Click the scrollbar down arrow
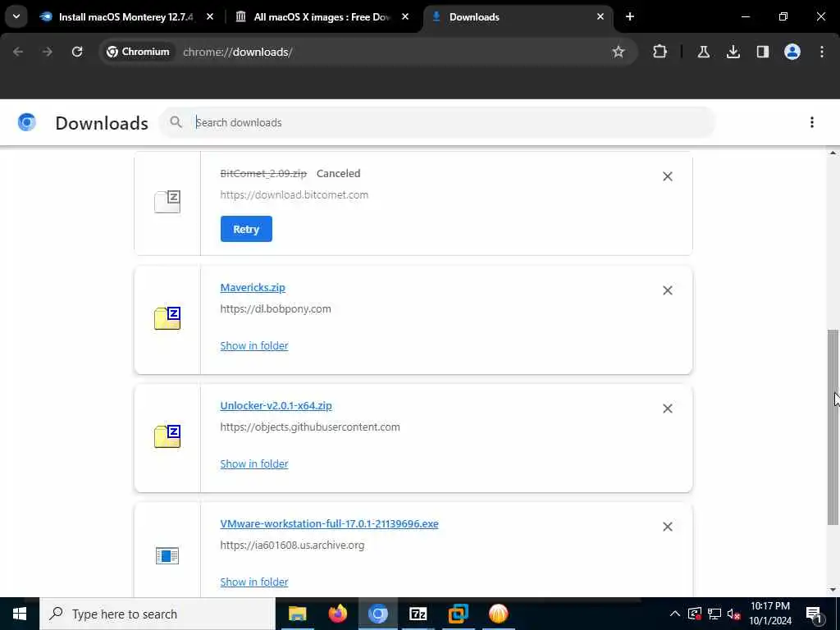This screenshot has height=630, width=840. (x=833, y=591)
